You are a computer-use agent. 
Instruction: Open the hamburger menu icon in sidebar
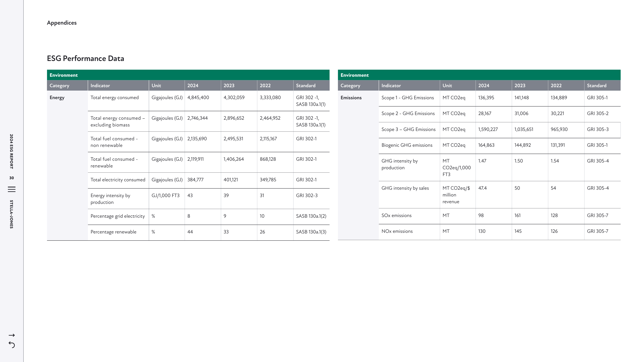point(11,189)
